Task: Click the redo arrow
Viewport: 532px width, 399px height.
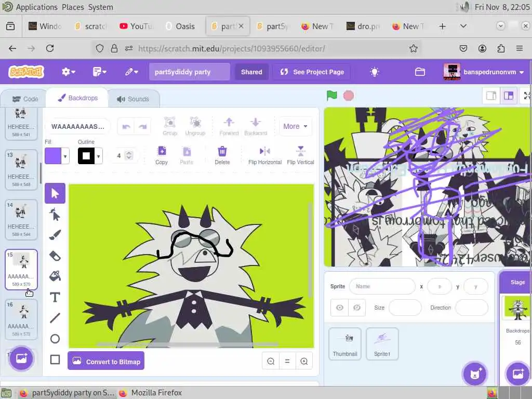Action: (142, 127)
